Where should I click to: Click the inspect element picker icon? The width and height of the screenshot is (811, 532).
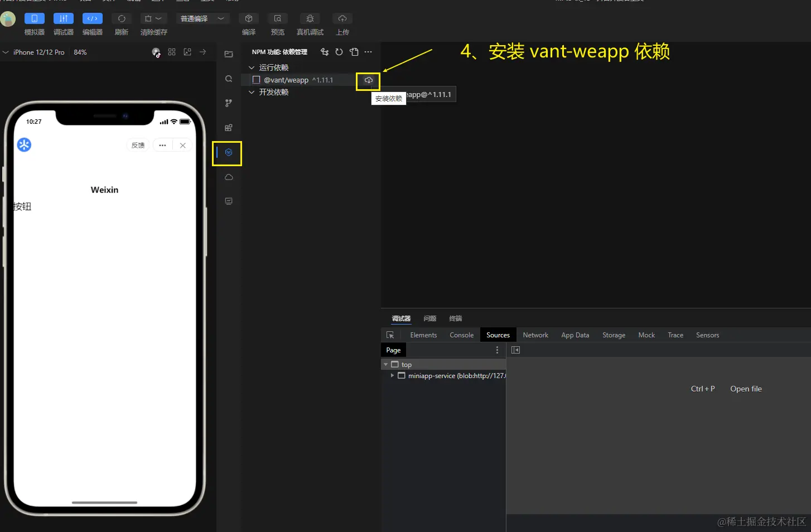[390, 335]
